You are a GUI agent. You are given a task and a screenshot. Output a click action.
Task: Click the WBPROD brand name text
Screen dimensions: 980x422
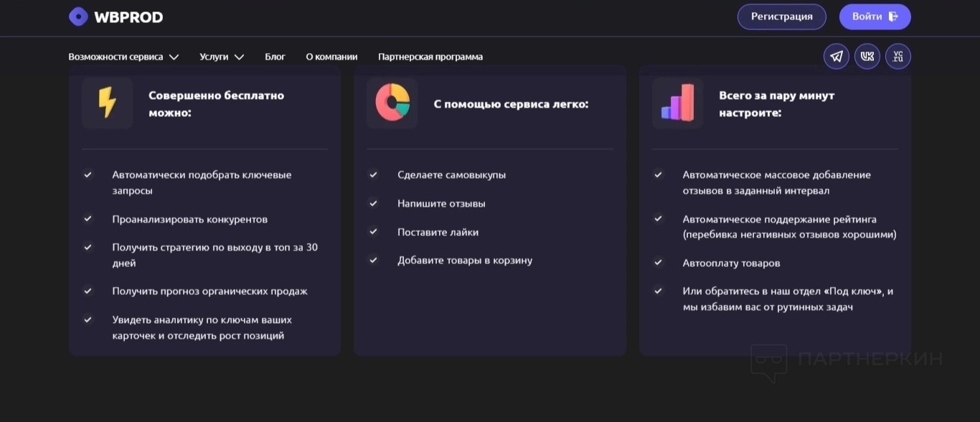tap(128, 17)
